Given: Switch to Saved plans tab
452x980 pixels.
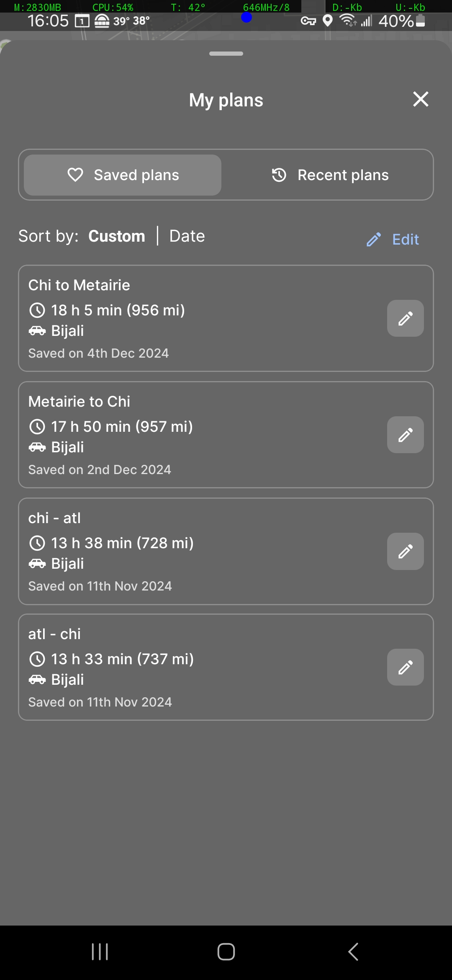Looking at the screenshot, I should 123,175.
